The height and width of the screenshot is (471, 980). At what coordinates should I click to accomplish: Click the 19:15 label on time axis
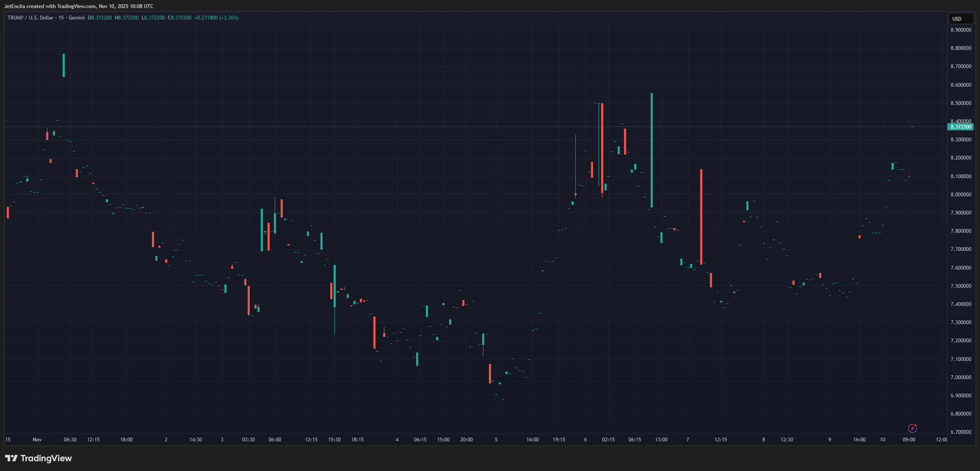(559, 440)
